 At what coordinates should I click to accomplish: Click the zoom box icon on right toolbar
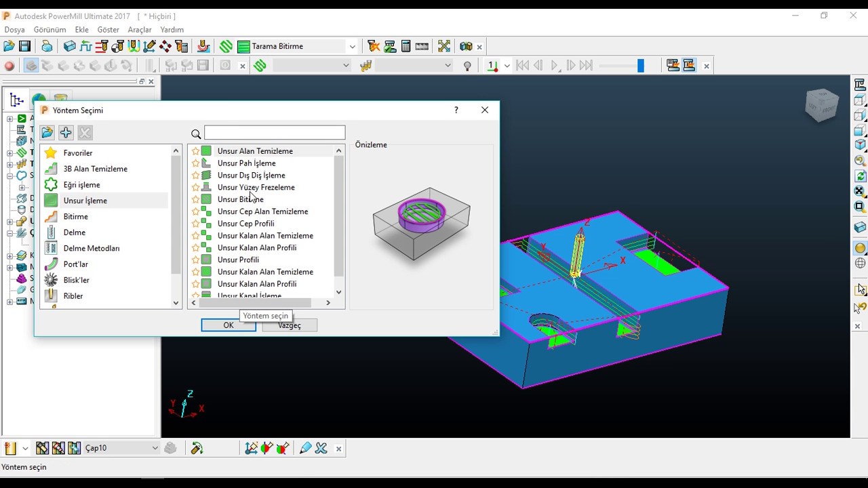pos(860,206)
